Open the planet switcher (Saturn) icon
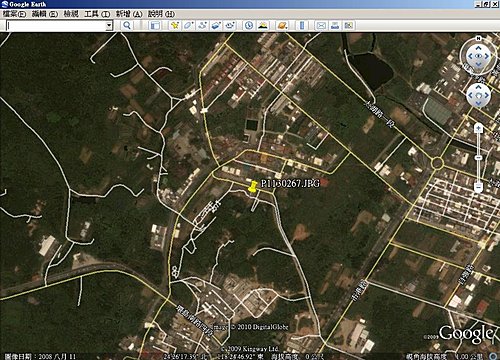 pos(282,25)
